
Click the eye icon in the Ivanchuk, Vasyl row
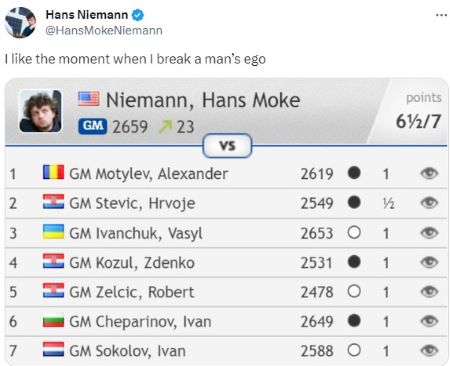point(429,233)
